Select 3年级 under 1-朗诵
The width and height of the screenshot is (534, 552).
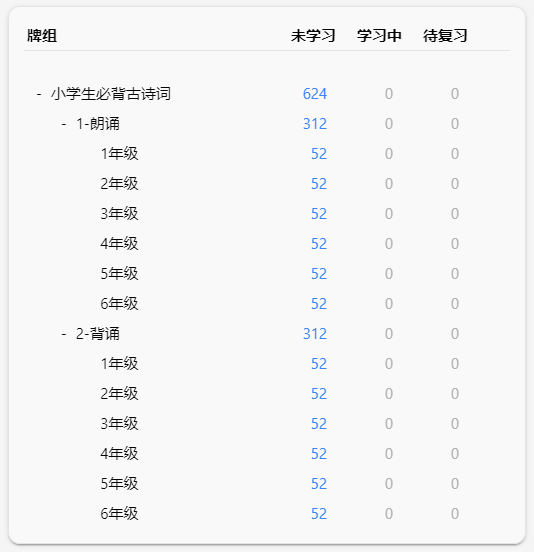point(119,214)
